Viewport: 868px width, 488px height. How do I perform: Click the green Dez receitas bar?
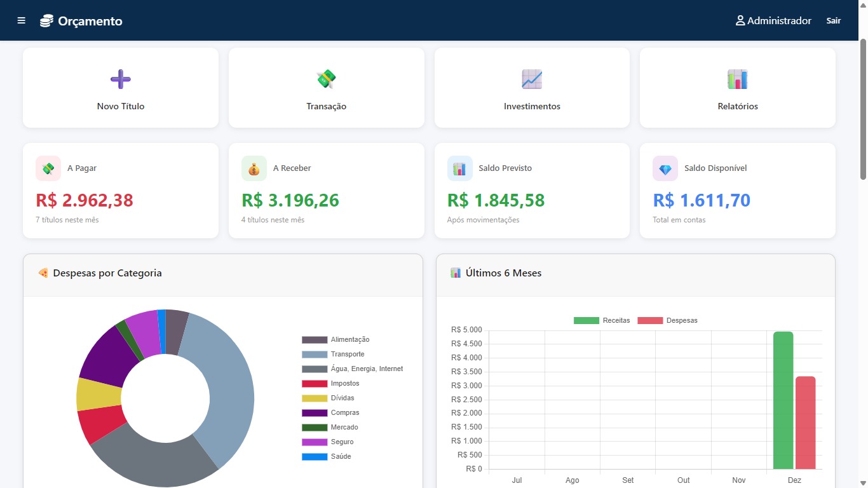pyautogui.click(x=783, y=400)
